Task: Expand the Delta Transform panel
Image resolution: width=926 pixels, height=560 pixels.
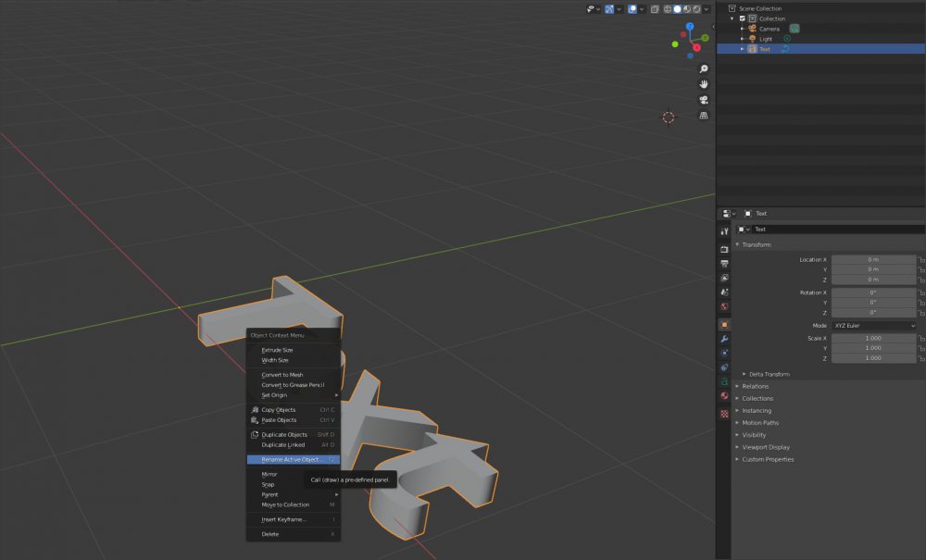Action: tap(769, 374)
